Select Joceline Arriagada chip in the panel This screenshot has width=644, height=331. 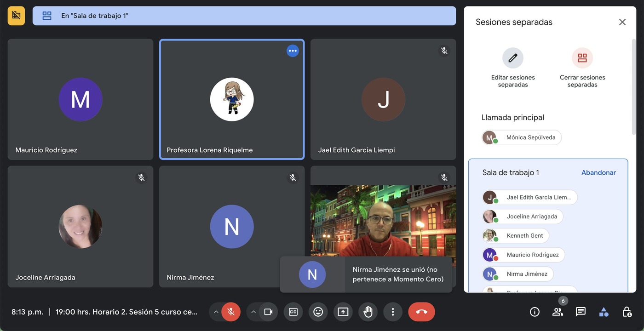click(x=523, y=217)
